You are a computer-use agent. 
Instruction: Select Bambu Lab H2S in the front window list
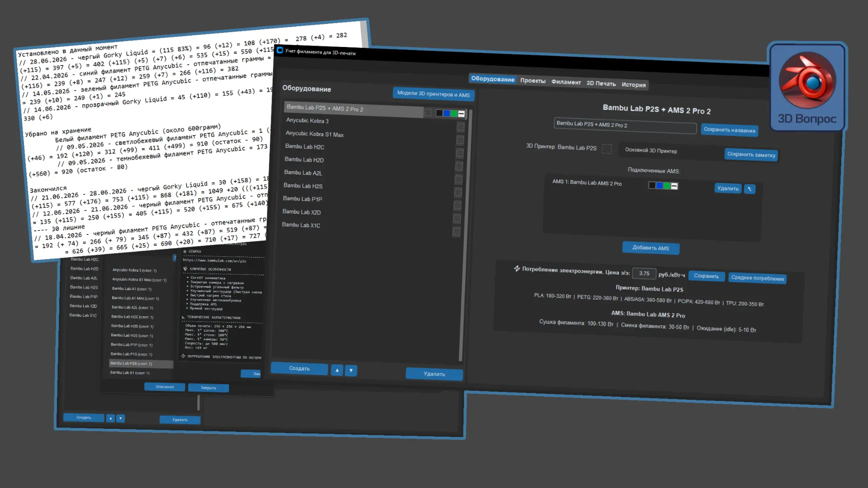click(x=303, y=186)
